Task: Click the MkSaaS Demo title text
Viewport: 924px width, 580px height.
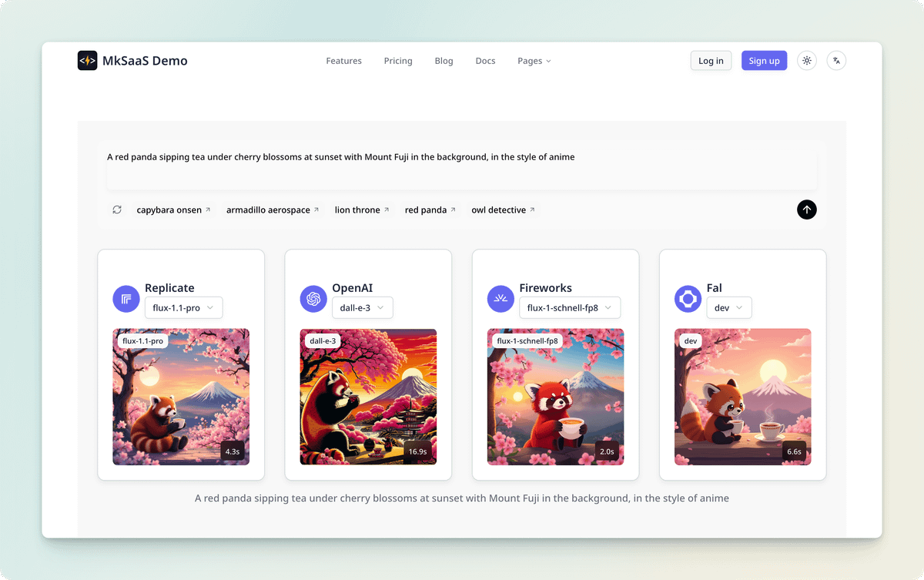Action: [145, 61]
